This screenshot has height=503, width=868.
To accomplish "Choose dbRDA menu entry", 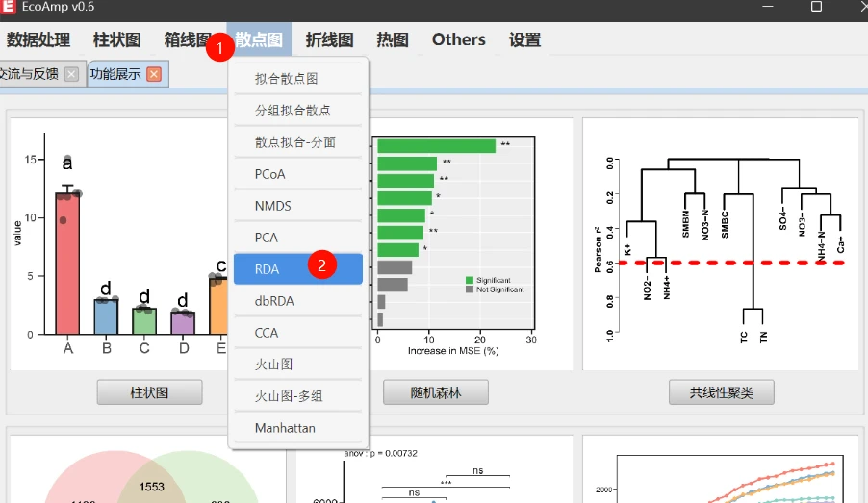I will point(297,301).
